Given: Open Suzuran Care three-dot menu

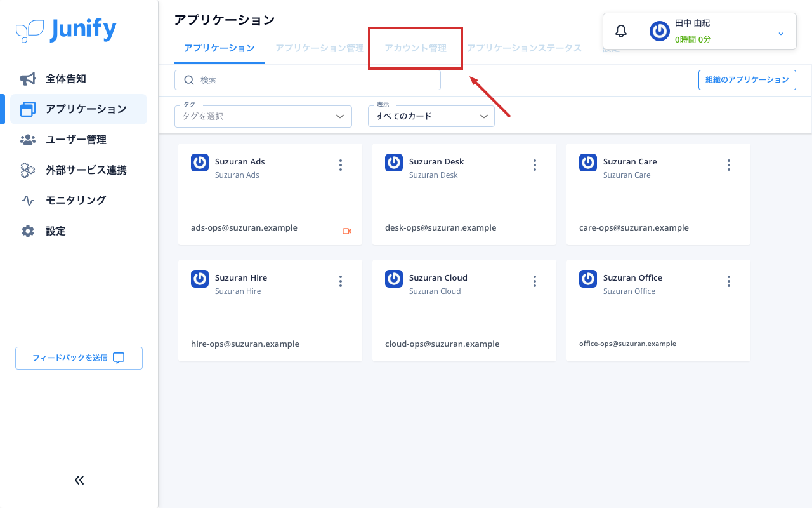Looking at the screenshot, I should [x=729, y=165].
